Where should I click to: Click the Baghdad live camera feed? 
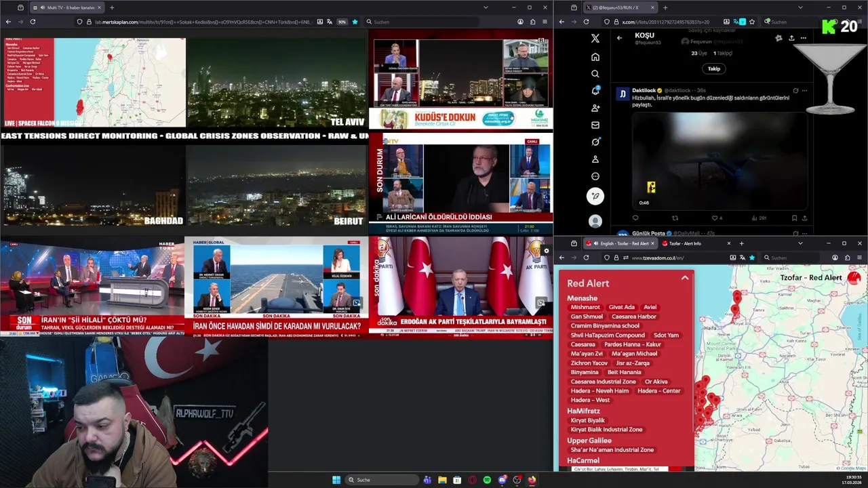[93, 185]
